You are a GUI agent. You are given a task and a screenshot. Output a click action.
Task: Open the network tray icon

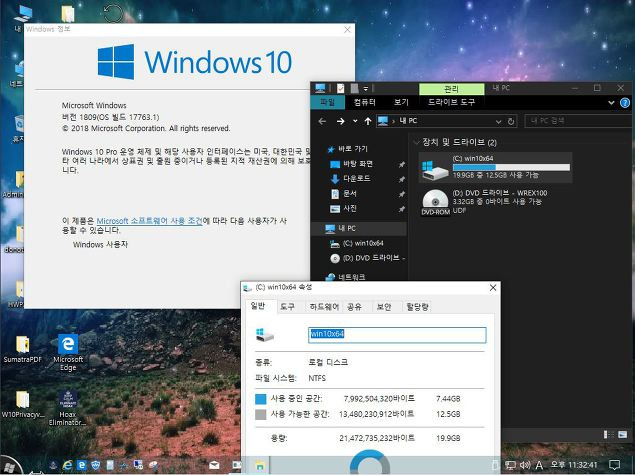tap(511, 465)
